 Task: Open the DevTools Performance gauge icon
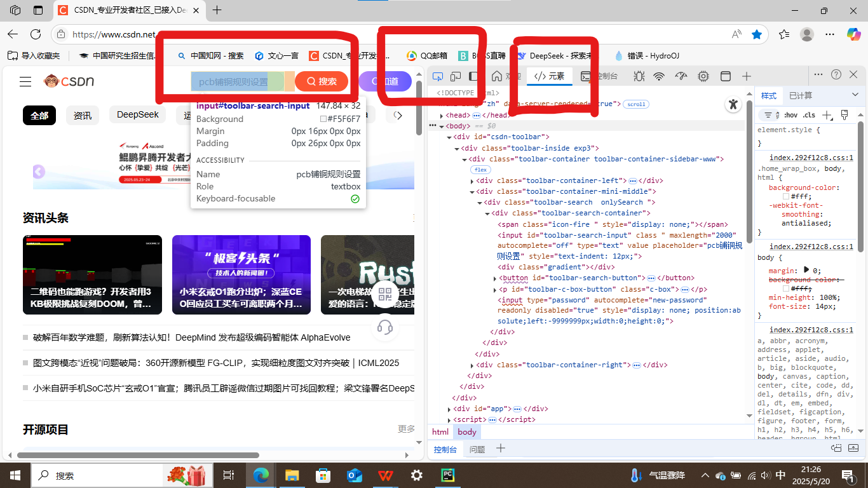click(x=681, y=76)
